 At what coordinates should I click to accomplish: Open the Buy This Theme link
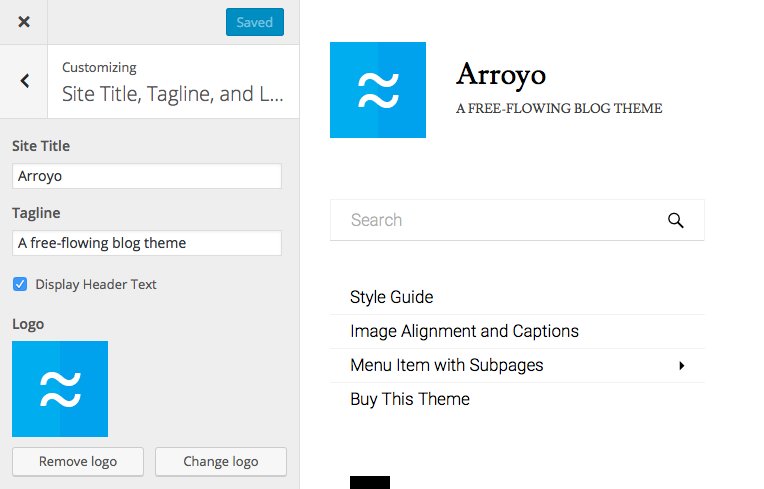(x=410, y=399)
